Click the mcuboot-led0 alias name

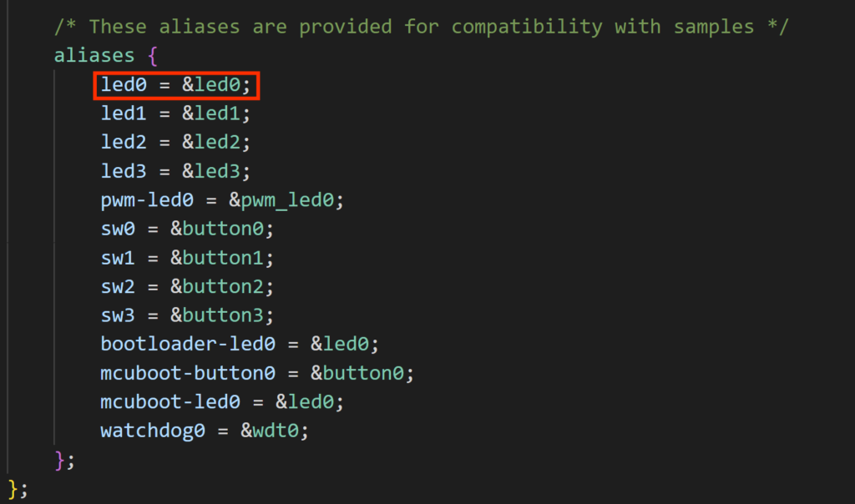click(x=170, y=402)
